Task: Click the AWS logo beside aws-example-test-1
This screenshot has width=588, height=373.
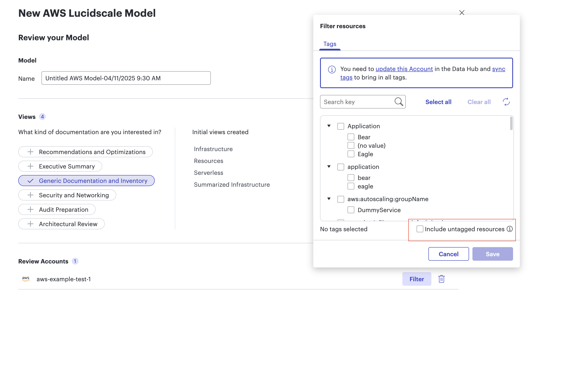Action: pos(26,279)
